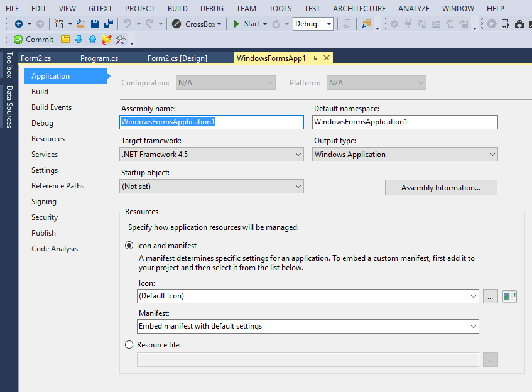Open the Signing properties page

tap(44, 202)
